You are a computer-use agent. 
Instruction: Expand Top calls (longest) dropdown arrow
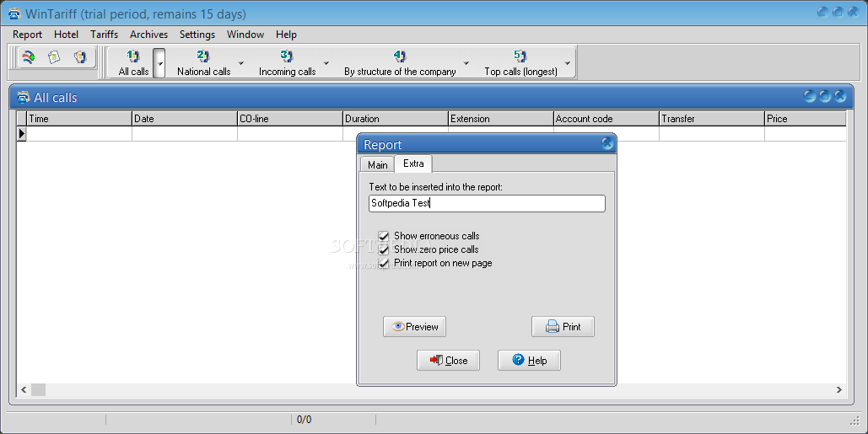(568, 63)
